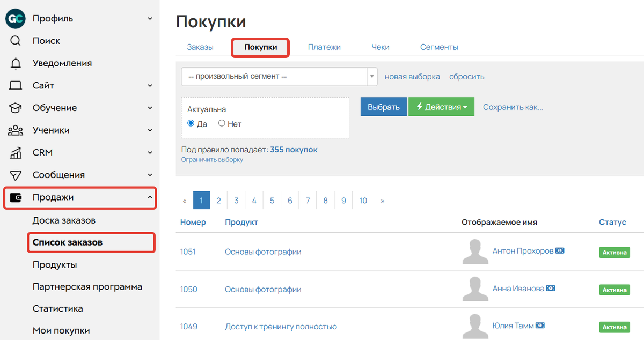
Task: Switch to the Платежи tab
Action: tap(324, 47)
